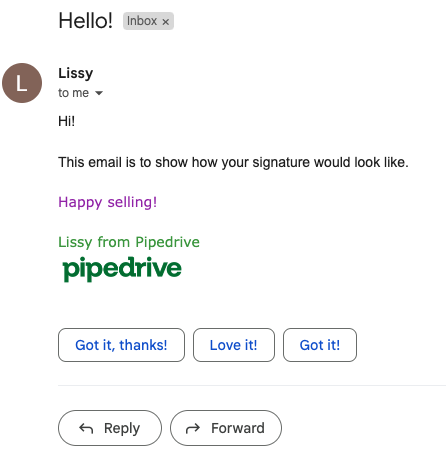The width and height of the screenshot is (446, 453).
Task: Click the 'to me' recipient text
Action: (73, 93)
